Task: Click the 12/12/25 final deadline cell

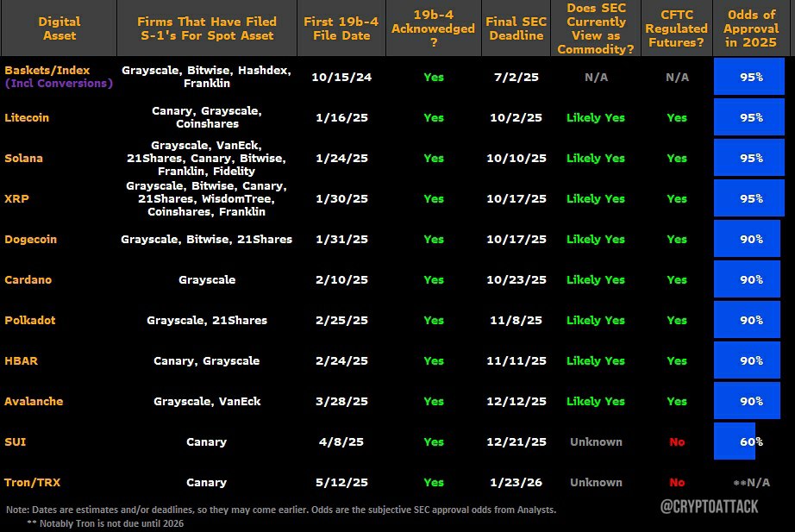Action: click(516, 402)
